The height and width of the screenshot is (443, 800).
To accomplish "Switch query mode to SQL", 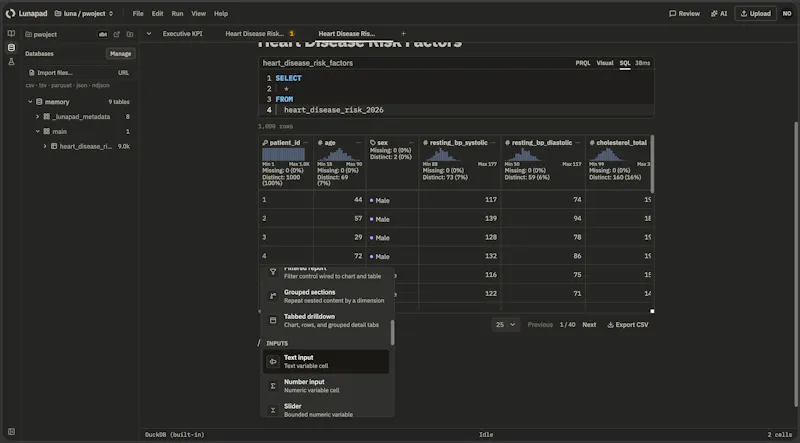I will [625, 63].
